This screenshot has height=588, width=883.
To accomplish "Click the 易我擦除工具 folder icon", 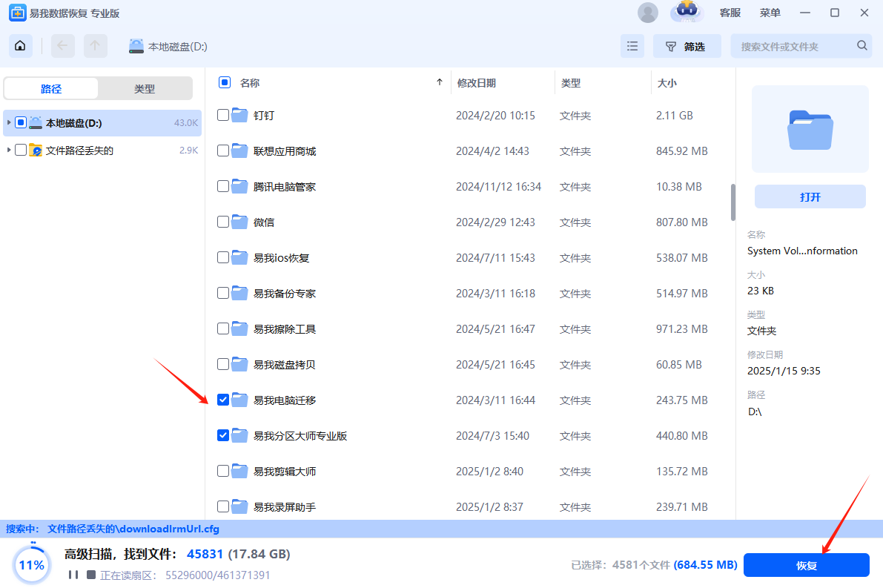I will (x=240, y=328).
